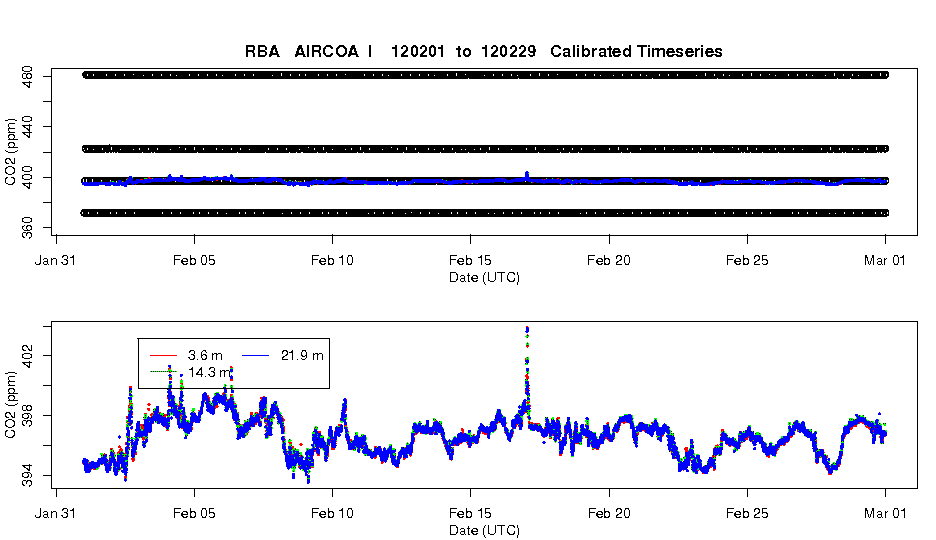Viewport: 936px width, 540px height.
Task: Click the black calibration band near 420 ppm
Action: click(485, 149)
